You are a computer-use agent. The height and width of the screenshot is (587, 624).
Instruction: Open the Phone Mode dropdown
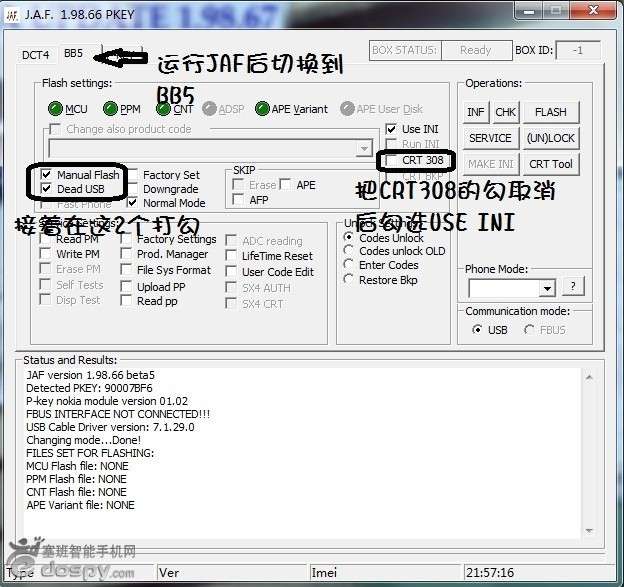(x=547, y=288)
